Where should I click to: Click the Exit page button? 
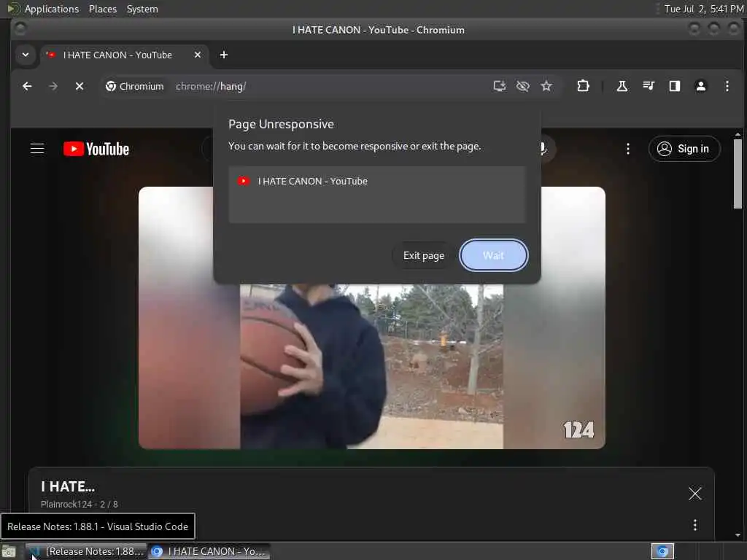[424, 255]
